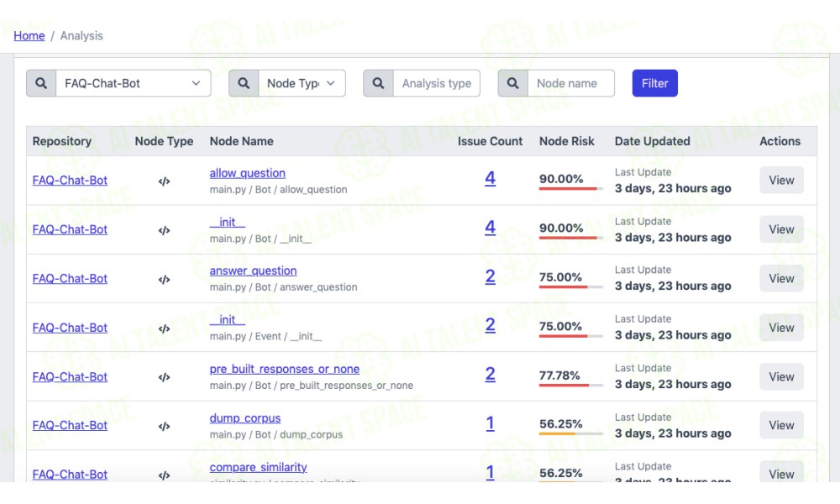The image size is (840, 504).
Task: Click the Node Type column header
Action: coord(164,141)
